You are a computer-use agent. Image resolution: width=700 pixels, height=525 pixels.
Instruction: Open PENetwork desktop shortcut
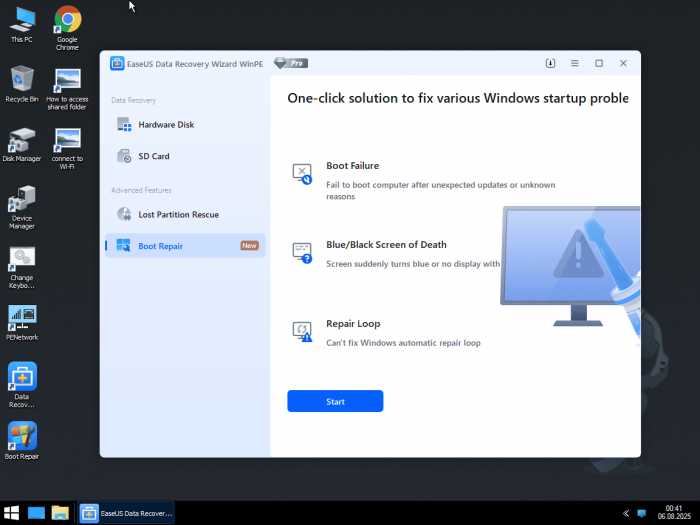click(22, 323)
